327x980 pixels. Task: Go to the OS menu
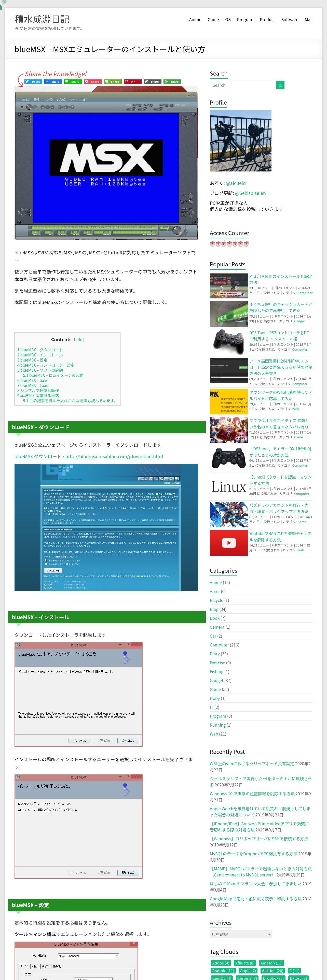(228, 20)
